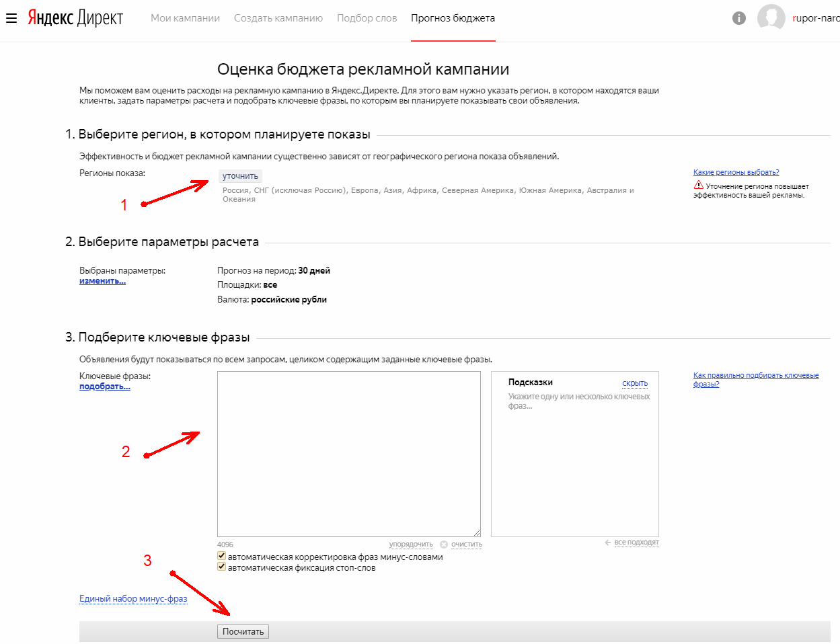Click изменить... parameters link
This screenshot has width=840, height=644.
[102, 281]
